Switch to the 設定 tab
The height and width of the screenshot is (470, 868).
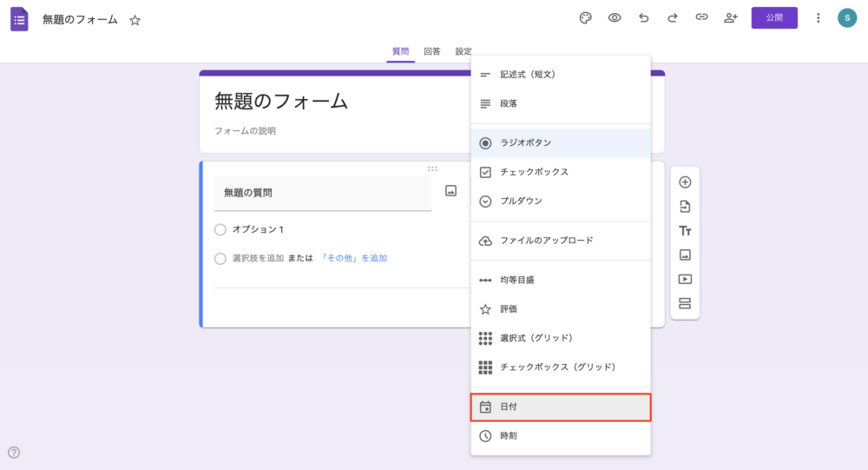(x=464, y=51)
